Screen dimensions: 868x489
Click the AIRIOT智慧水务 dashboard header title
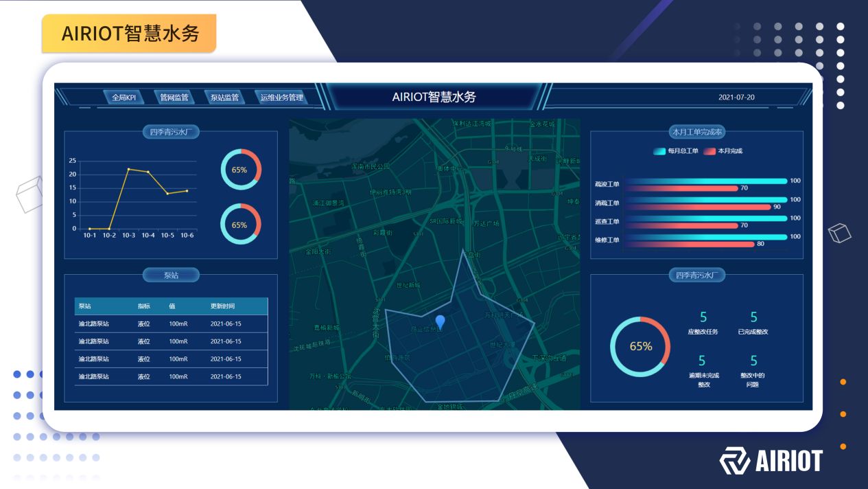[x=434, y=97]
